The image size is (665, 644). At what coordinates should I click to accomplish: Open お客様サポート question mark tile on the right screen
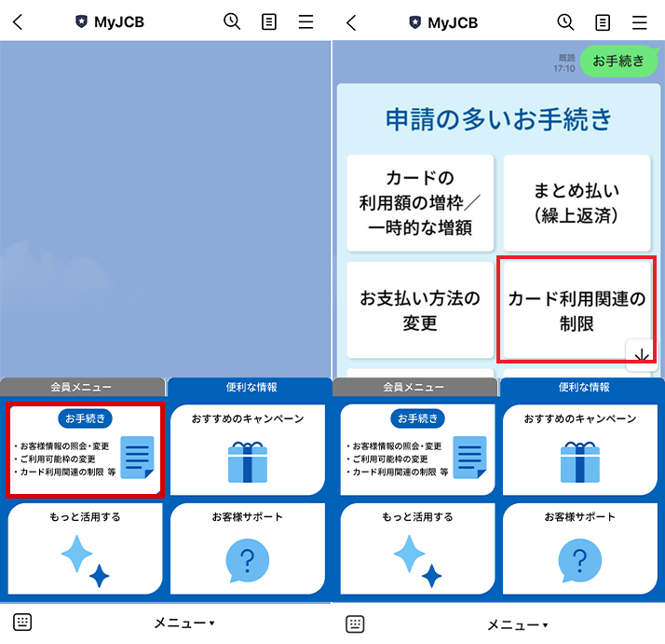pos(579,550)
